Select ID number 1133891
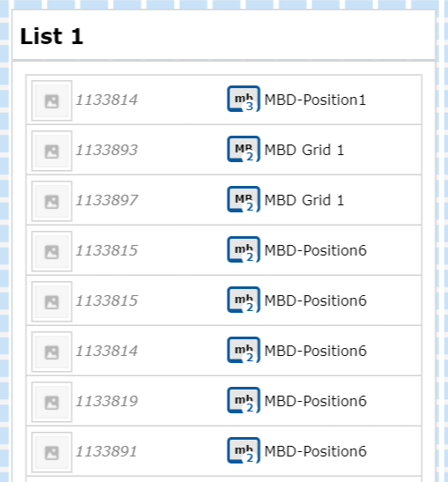The image size is (448, 482). point(107,451)
